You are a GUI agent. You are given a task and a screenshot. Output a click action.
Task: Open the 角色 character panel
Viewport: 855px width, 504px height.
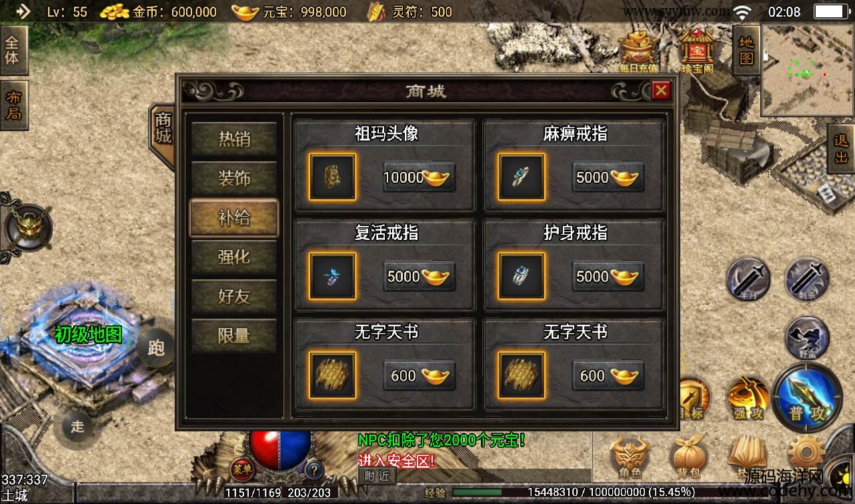630,457
